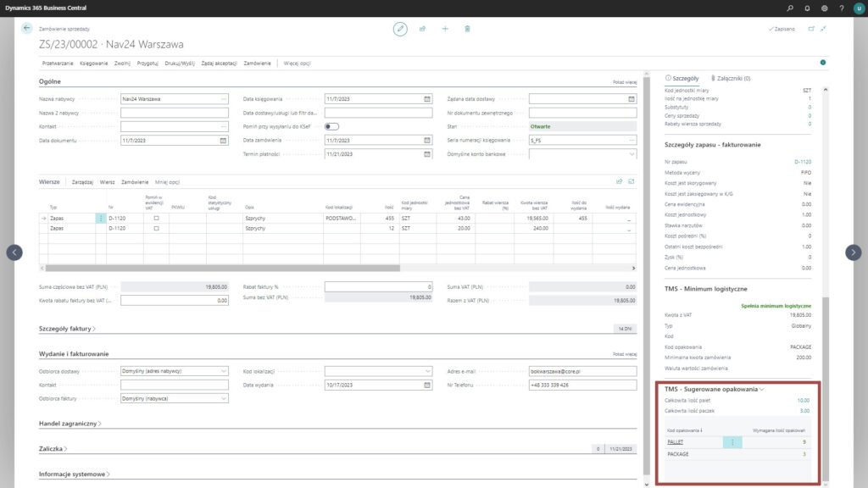Open calendar for Data zamówienia
Viewport: 868px width, 488px height.
pyautogui.click(x=427, y=141)
